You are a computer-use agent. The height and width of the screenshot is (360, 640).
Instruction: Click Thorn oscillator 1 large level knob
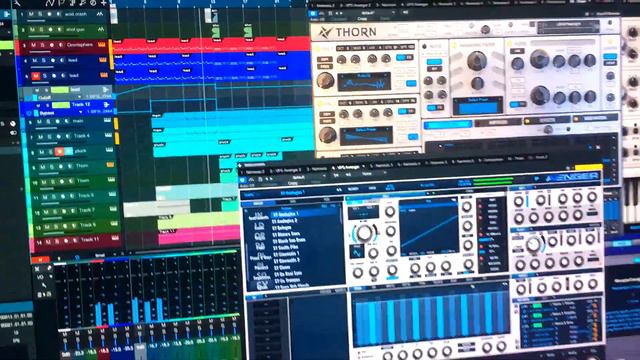[x=325, y=80]
